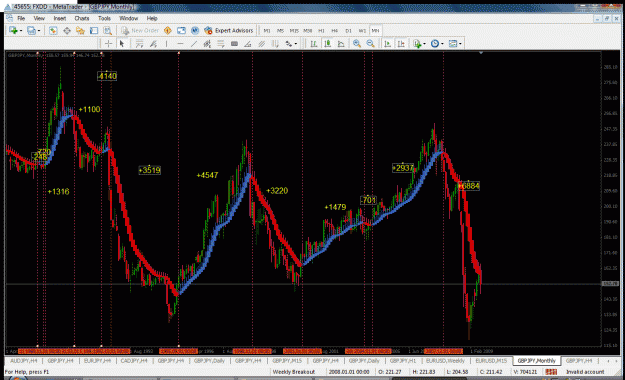Image resolution: width=625 pixels, height=380 pixels.
Task: Toggle Chart Shift button
Action: tap(401, 44)
